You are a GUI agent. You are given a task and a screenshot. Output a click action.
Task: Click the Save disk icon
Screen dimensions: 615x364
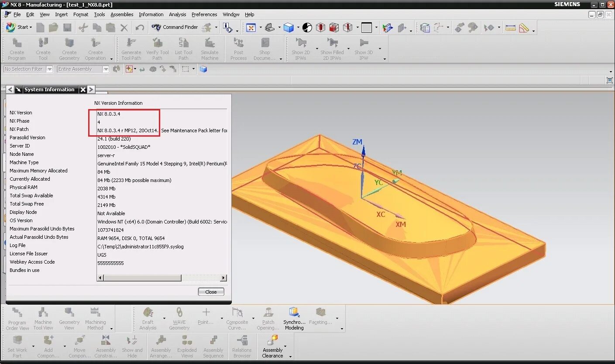coord(67,27)
